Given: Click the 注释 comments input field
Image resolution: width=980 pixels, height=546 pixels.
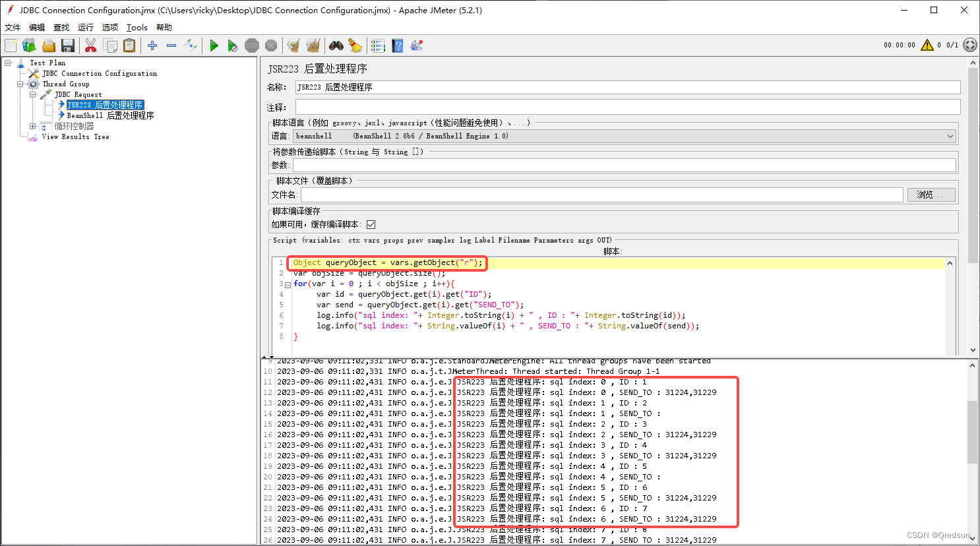Looking at the screenshot, I should coord(628,107).
